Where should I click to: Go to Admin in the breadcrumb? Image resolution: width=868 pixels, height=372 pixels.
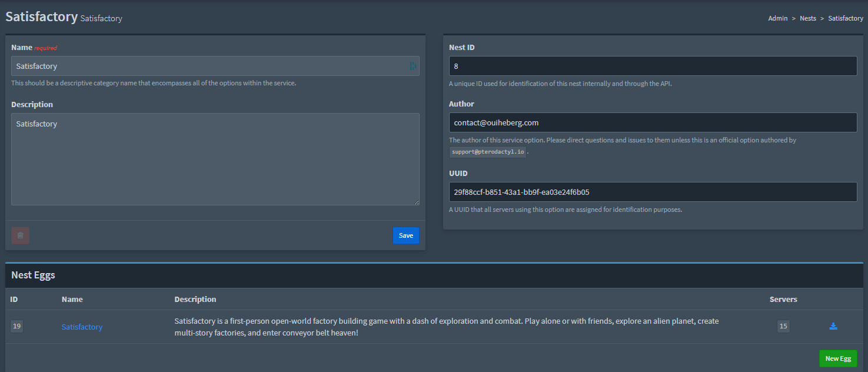click(777, 18)
